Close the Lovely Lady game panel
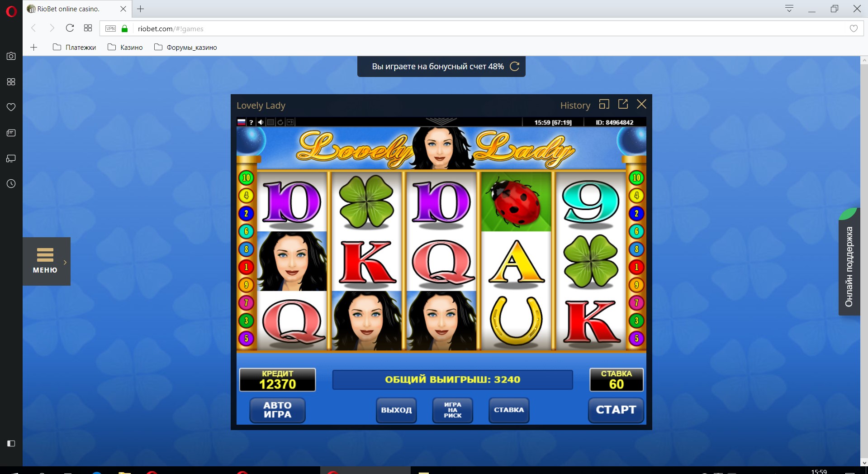Image resolution: width=868 pixels, height=474 pixels. pos(641,104)
